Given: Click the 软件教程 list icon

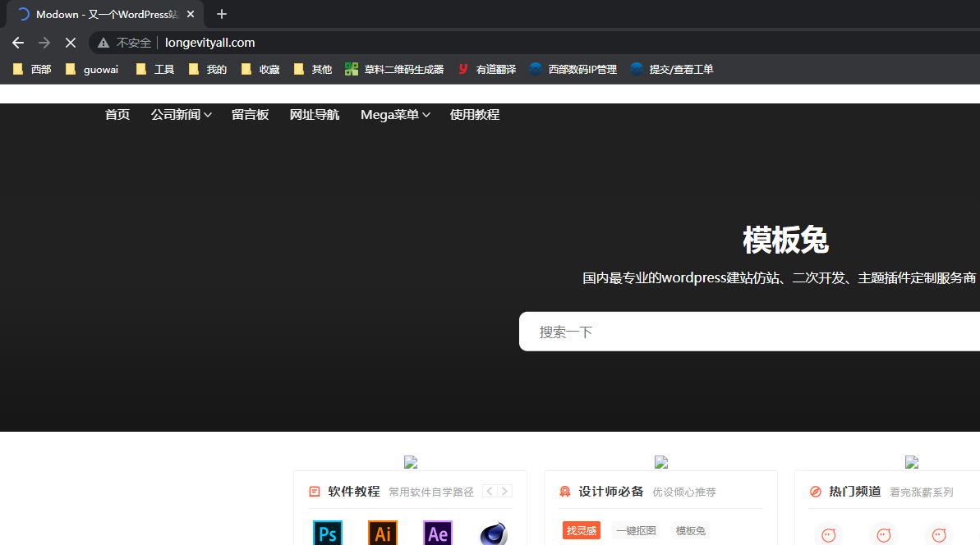Looking at the screenshot, I should pyautogui.click(x=315, y=492).
